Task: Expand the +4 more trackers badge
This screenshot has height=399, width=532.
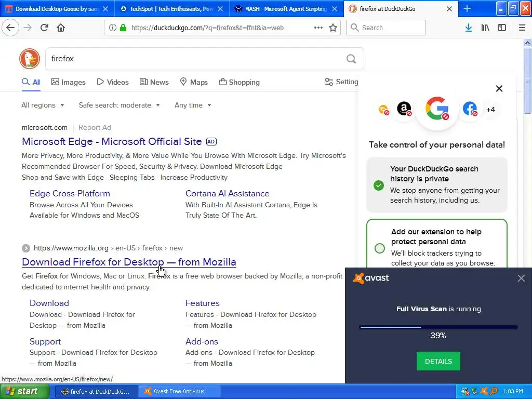Action: coord(490,110)
